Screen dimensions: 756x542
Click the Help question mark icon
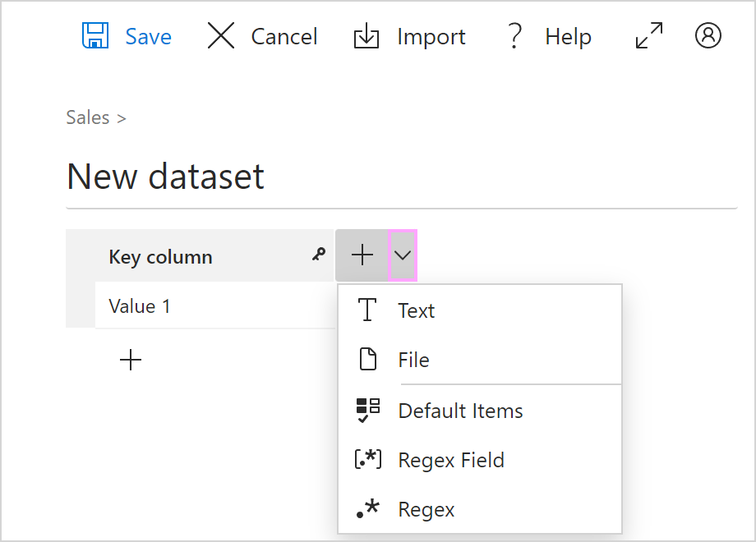click(515, 35)
